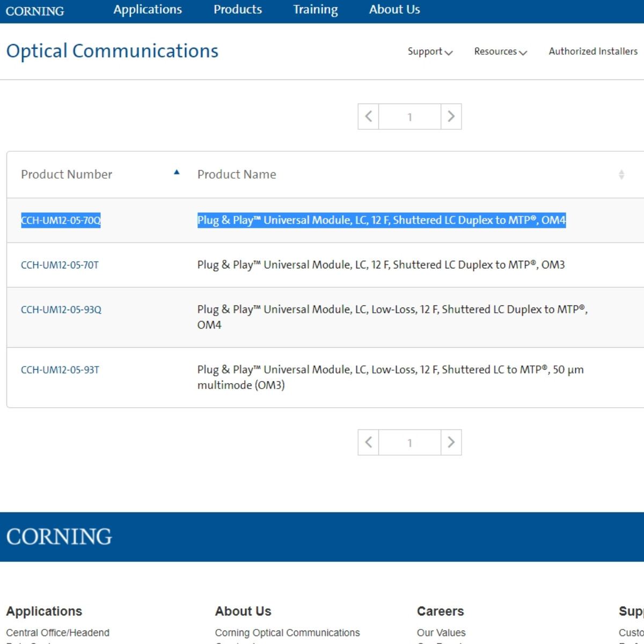Click the Corning logo in top header
Viewport: 644px width, 644px height.
pyautogui.click(x=35, y=11)
